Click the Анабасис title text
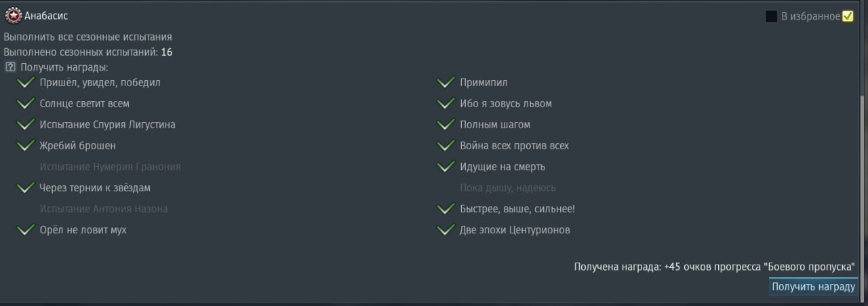 point(46,16)
